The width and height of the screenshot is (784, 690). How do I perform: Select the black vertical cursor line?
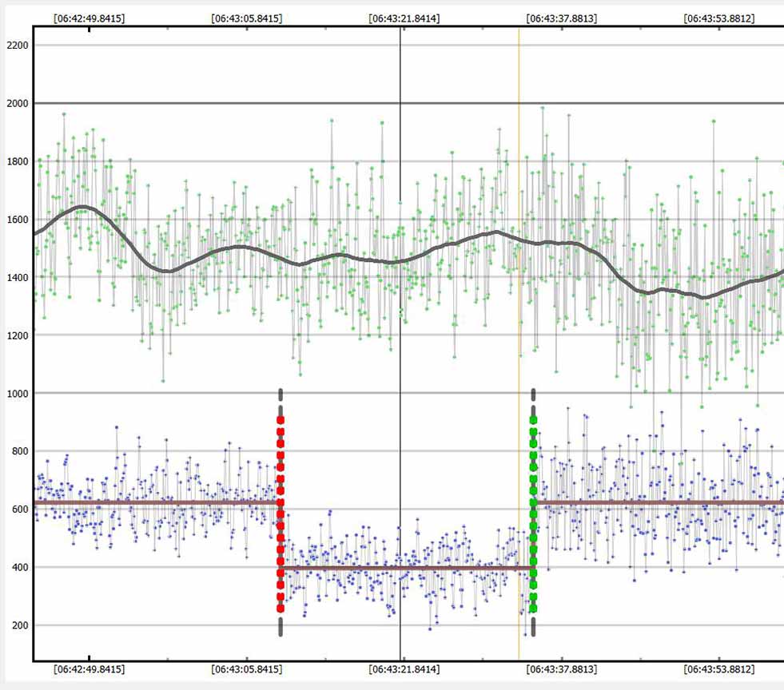tap(400, 200)
